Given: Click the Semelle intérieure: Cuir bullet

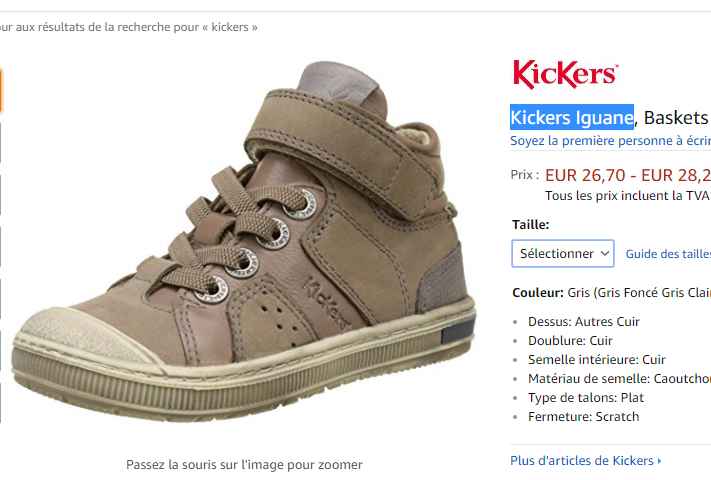Looking at the screenshot, I should pyautogui.click(x=596, y=359).
